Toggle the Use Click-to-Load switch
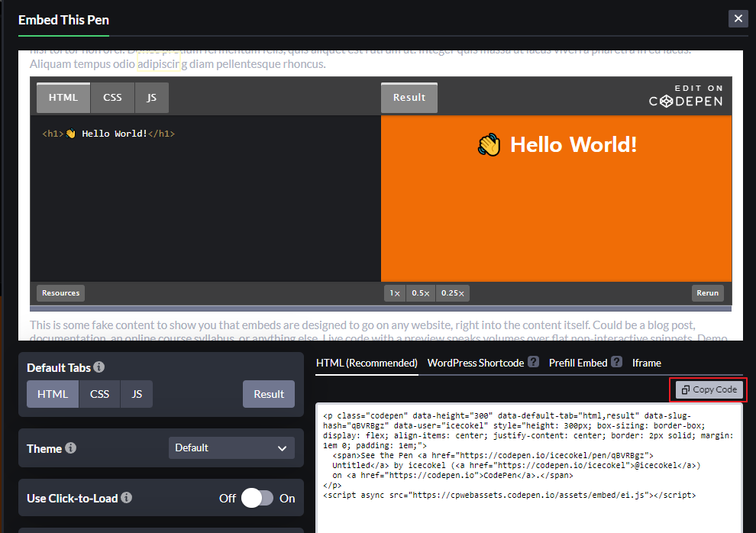Viewport: 756px width, 533px height. 257,498
